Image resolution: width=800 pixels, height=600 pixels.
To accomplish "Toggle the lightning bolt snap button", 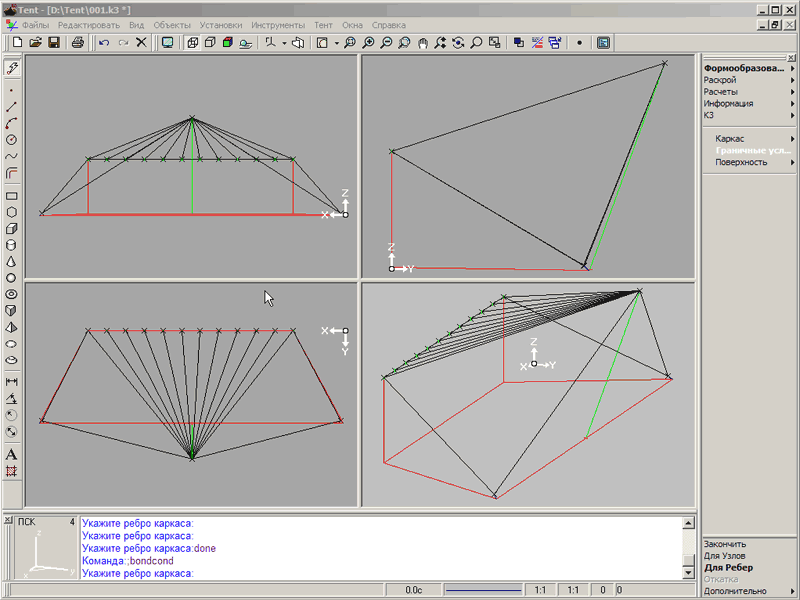I will pos(12,67).
